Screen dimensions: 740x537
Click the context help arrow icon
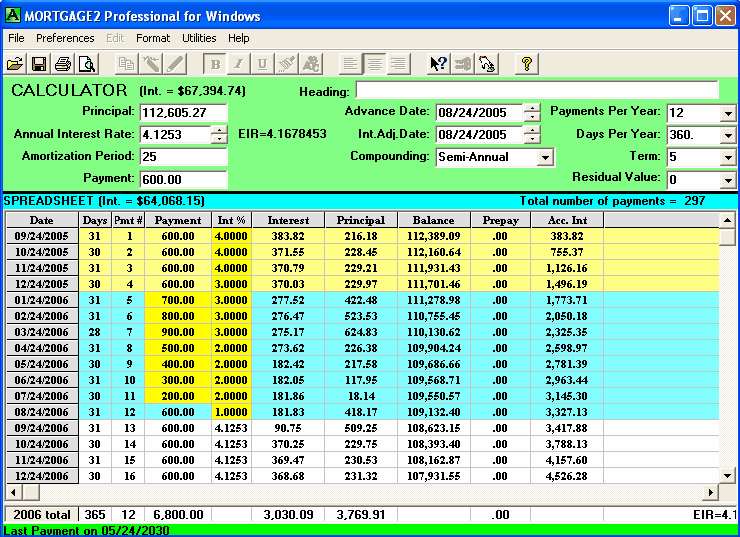pyautogui.click(x=438, y=64)
